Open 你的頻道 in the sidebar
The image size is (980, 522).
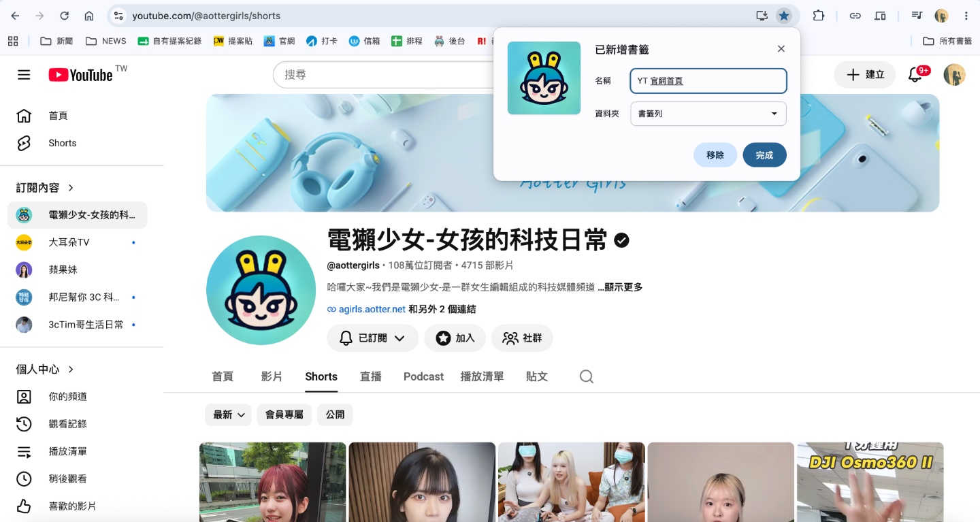point(78,397)
